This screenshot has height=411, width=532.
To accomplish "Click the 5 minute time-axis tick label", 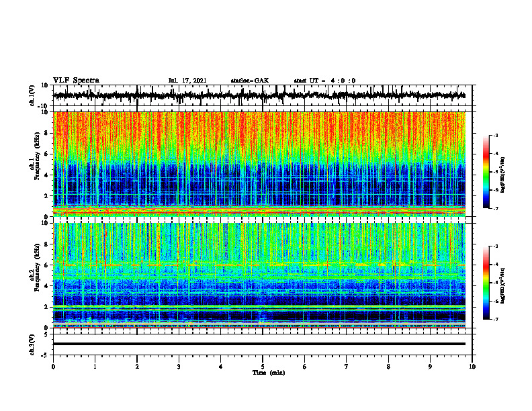I will [x=263, y=367].
